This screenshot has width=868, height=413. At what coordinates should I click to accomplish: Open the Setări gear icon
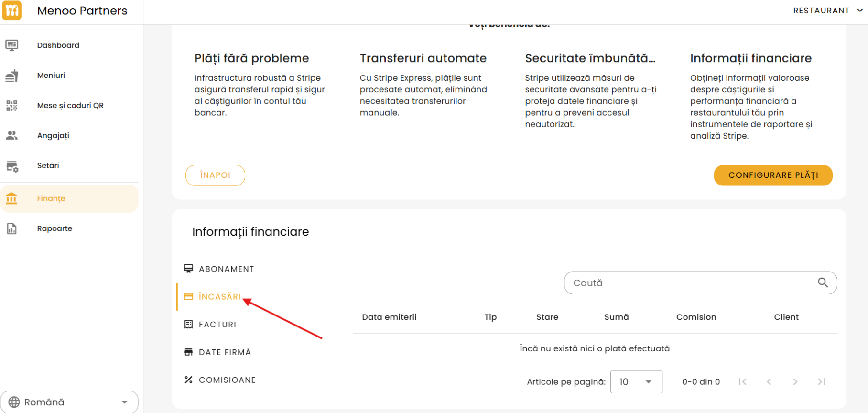point(12,166)
